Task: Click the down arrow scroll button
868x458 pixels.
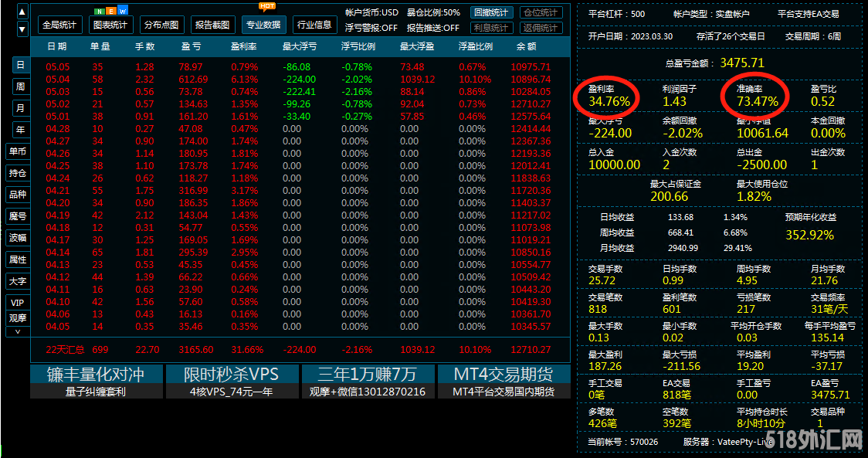Action: click(x=22, y=29)
